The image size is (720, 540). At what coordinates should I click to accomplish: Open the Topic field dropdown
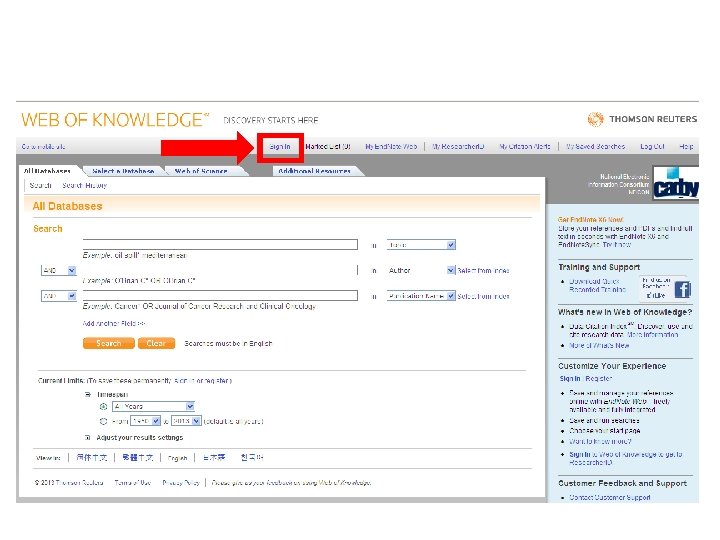coord(421,245)
